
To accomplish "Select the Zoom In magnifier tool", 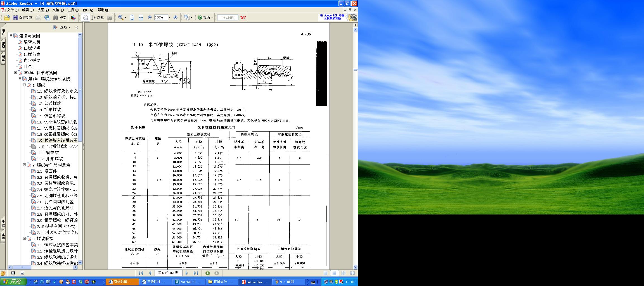I will pos(121,18).
